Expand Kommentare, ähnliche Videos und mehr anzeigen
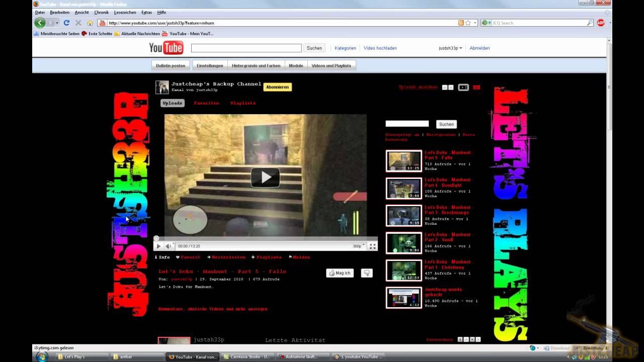The height and width of the screenshot is (362, 644). click(213, 309)
